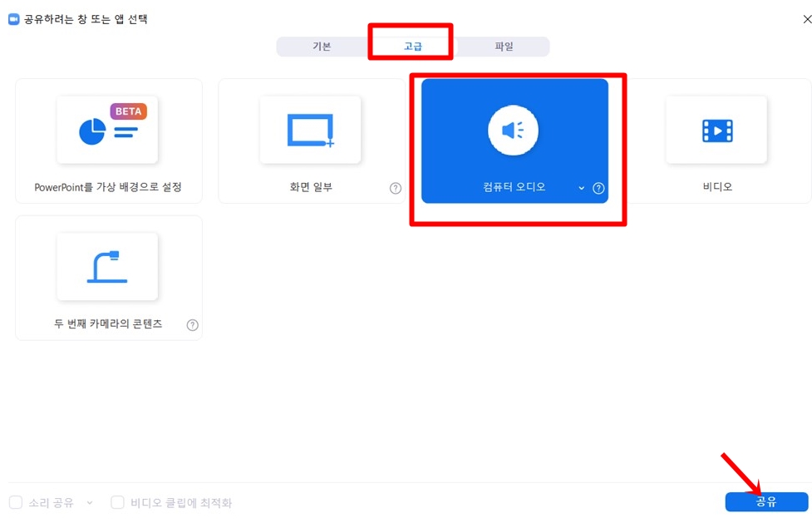Open help for 컴퓨터 오디오 option
The image size is (812, 528).
(598, 188)
